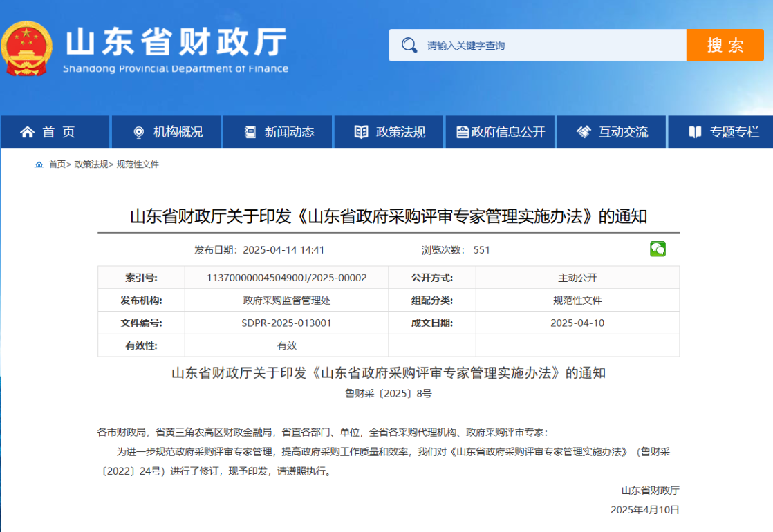Click the newspaper icon beside 新闻动态

click(250, 132)
